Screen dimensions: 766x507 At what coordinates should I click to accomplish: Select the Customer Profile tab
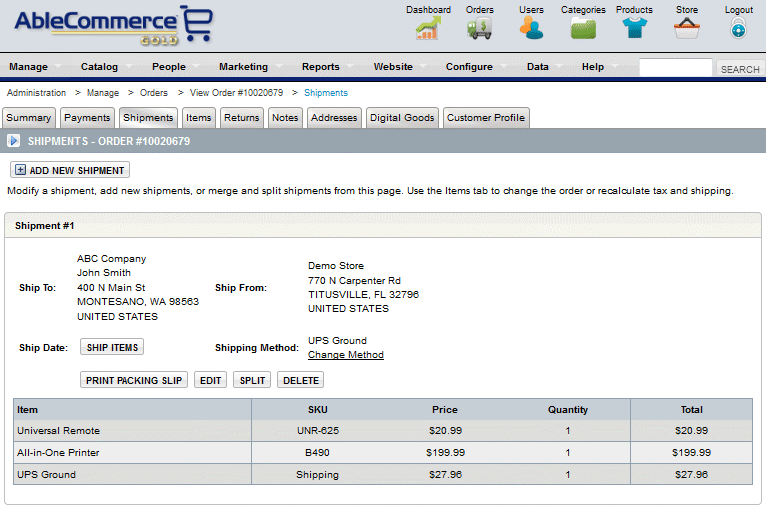coord(485,118)
